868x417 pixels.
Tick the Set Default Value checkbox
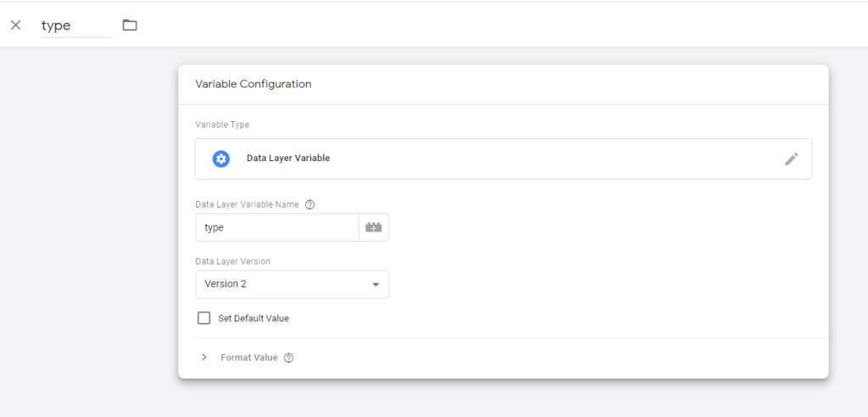(203, 319)
